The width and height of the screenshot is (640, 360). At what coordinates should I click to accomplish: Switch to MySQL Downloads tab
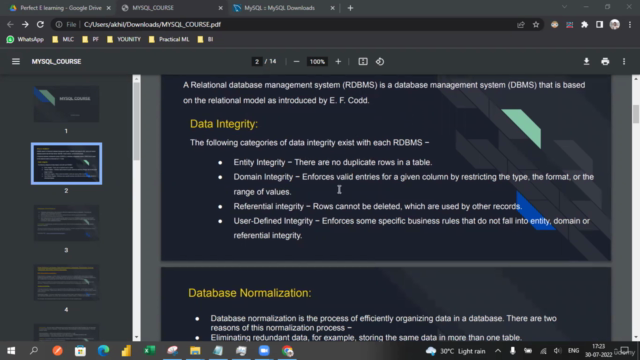point(284,8)
